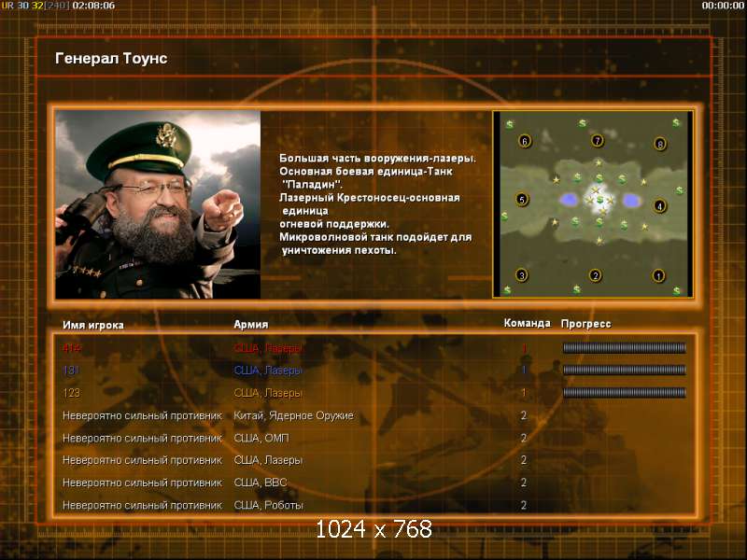Click opponent name in 'США, ВВС' row
The image size is (747, 560).
click(x=143, y=483)
